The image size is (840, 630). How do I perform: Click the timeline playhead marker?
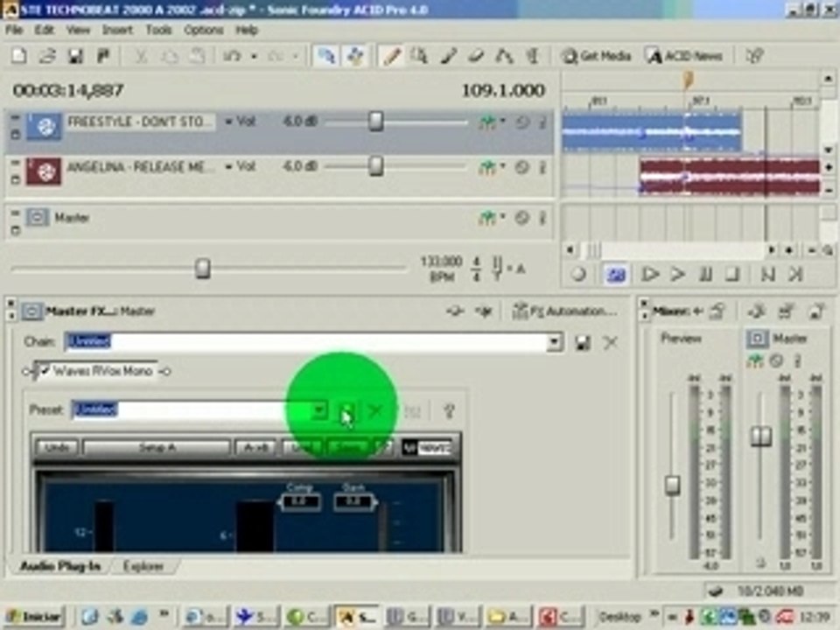pyautogui.click(x=688, y=80)
